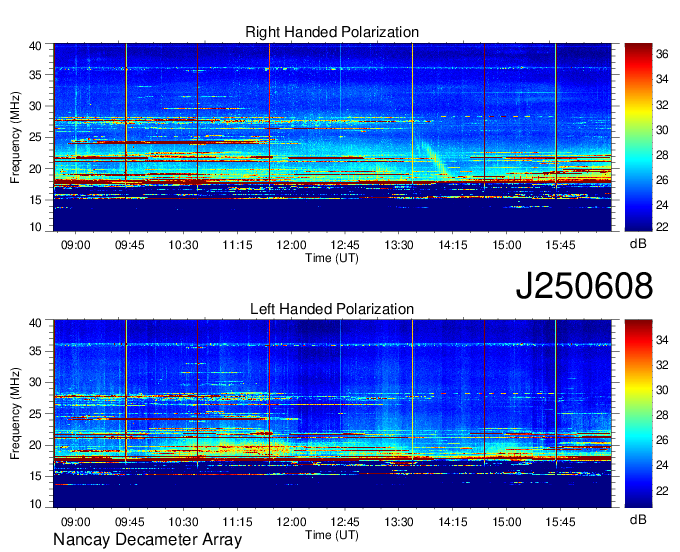
Task: Click the 15:45 tick of Right Handed plot
Action: pyautogui.click(x=560, y=245)
